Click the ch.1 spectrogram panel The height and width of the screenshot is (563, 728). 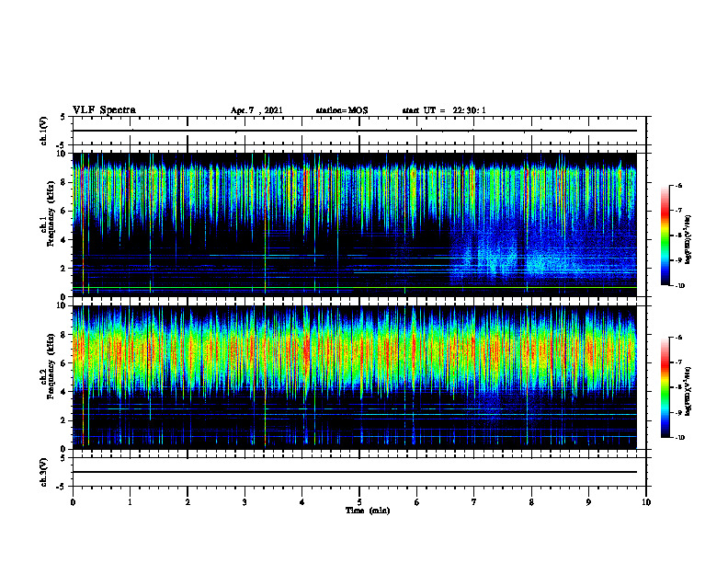[355, 224]
